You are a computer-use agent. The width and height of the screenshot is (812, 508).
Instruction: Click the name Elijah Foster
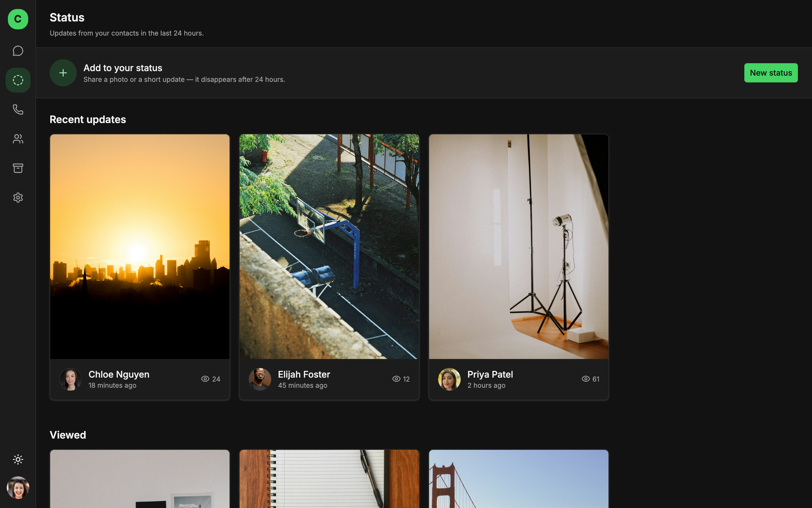click(x=304, y=374)
